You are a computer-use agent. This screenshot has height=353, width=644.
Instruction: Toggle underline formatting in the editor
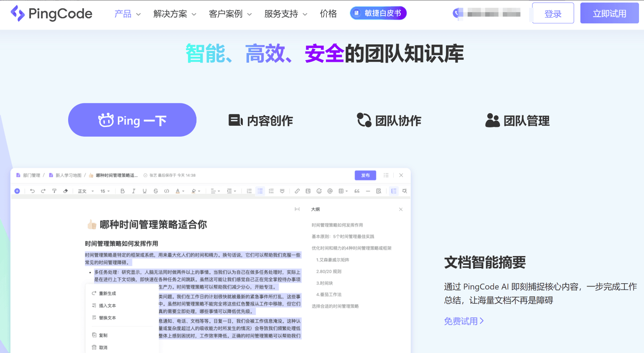[145, 191]
